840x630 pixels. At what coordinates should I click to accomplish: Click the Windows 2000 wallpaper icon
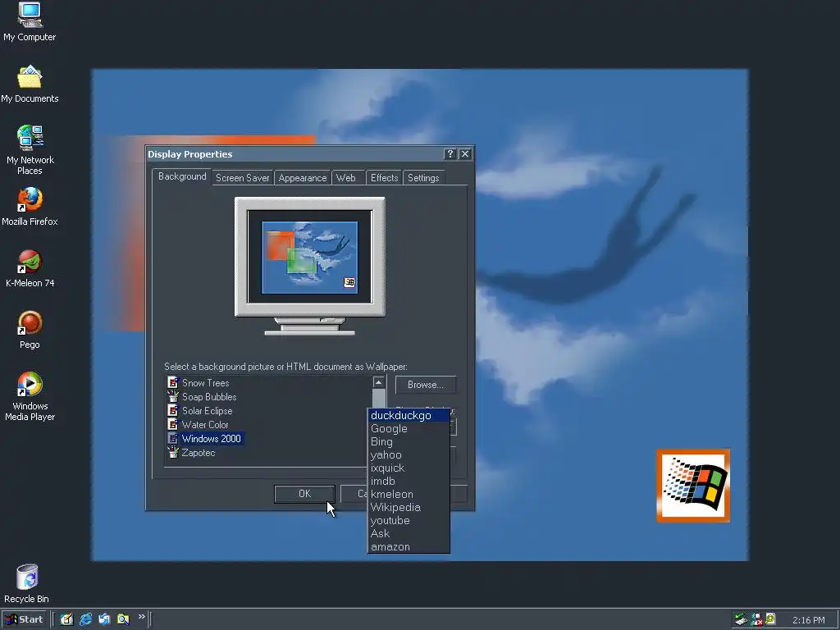(172, 438)
